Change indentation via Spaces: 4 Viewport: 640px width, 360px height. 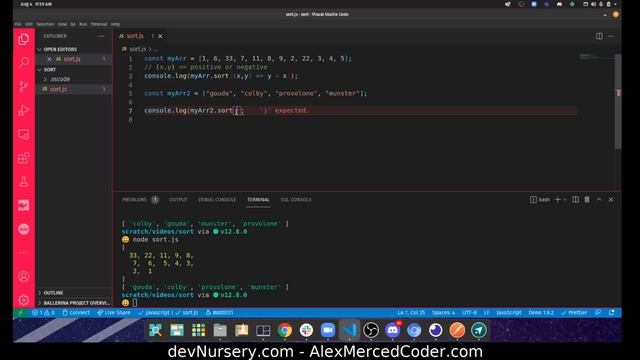point(443,313)
